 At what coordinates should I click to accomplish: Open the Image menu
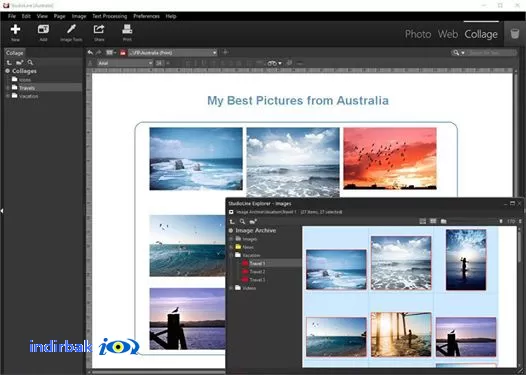(x=79, y=16)
